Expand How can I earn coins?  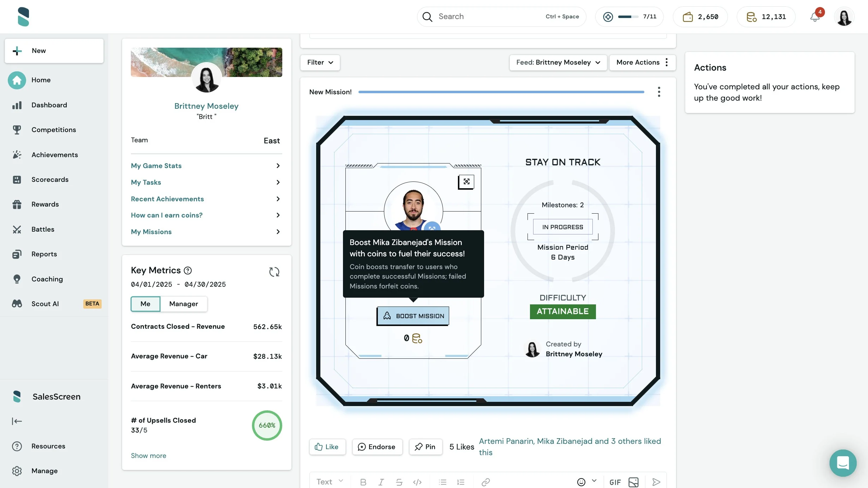206,215
